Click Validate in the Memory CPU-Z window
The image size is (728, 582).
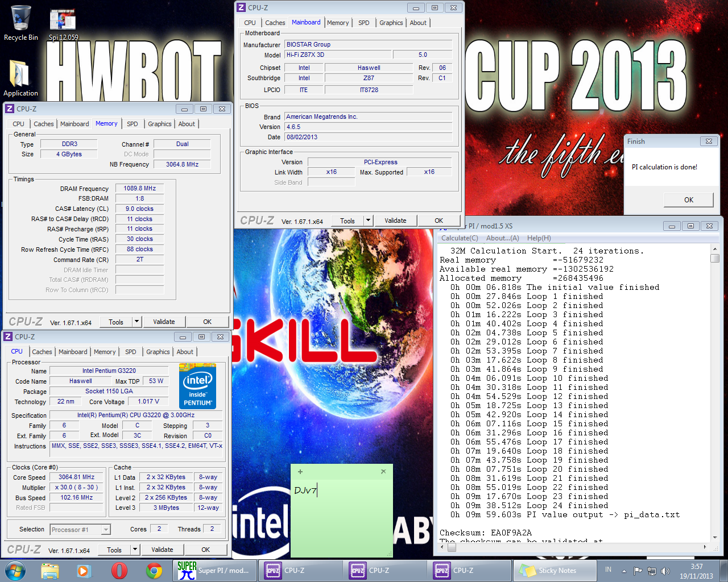164,322
